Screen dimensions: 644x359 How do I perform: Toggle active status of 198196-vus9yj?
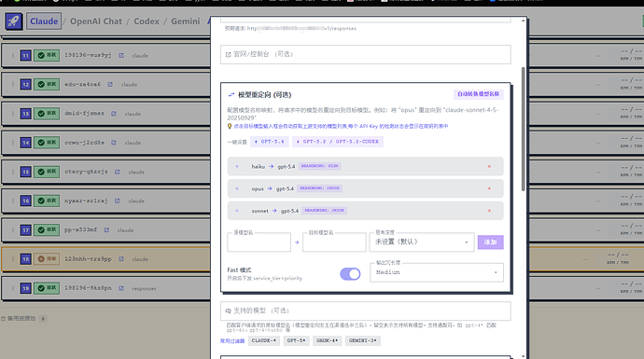pos(47,55)
